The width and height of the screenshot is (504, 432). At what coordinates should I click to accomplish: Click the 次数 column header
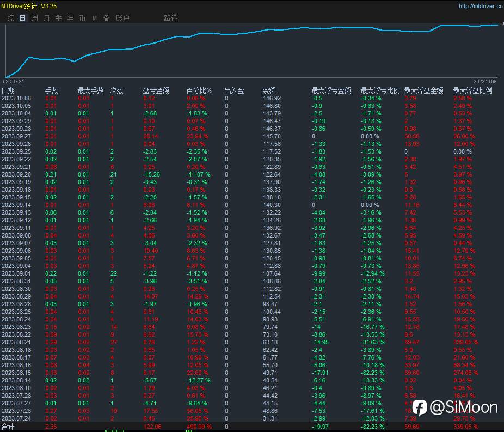[x=116, y=91]
